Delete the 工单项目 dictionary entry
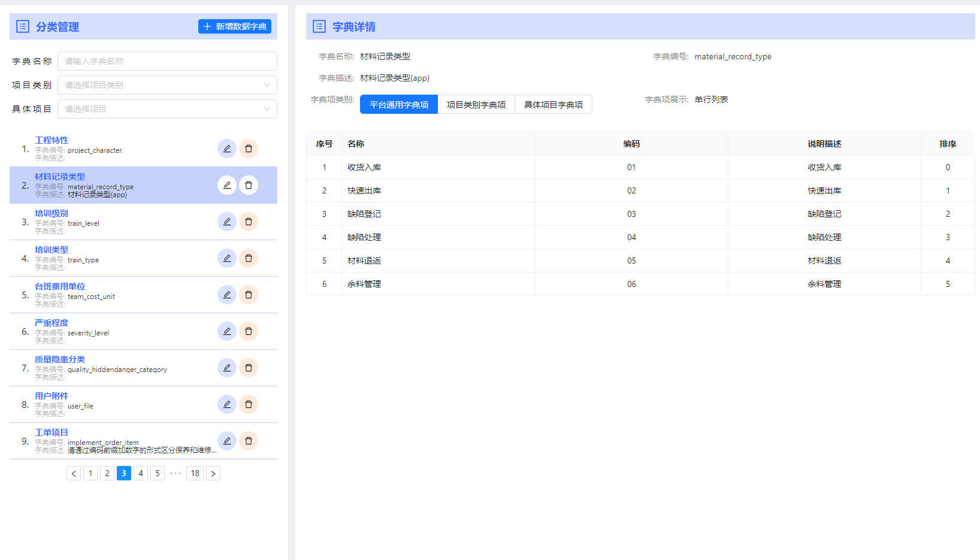 [x=249, y=441]
